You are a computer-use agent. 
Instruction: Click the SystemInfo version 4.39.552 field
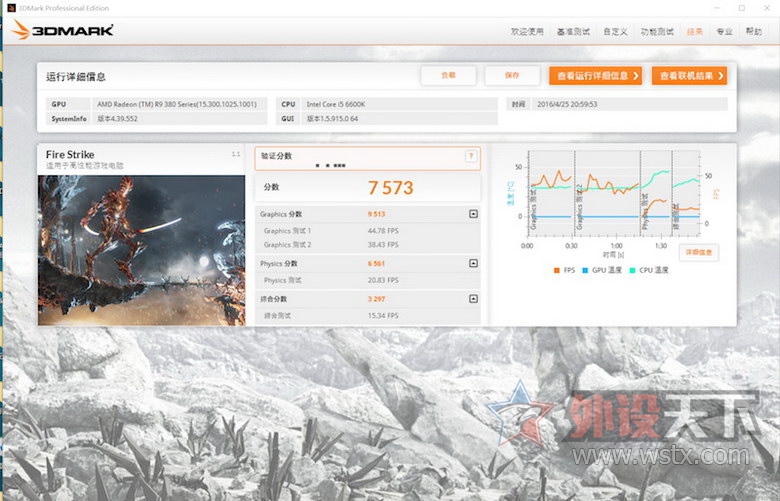coord(180,118)
